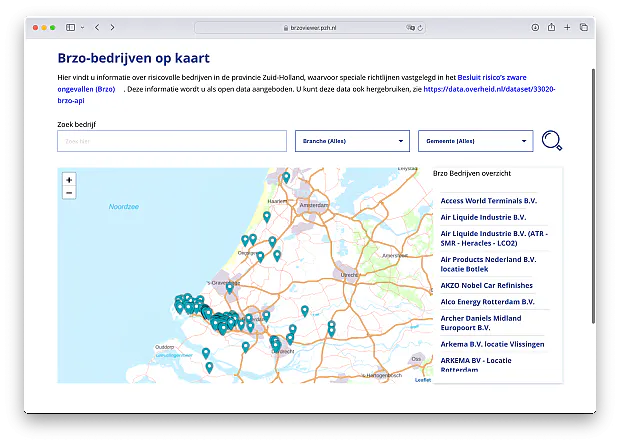The height and width of the screenshot is (445, 620).
Task: Go forward with Safari forward arrow
Action: tap(112, 27)
